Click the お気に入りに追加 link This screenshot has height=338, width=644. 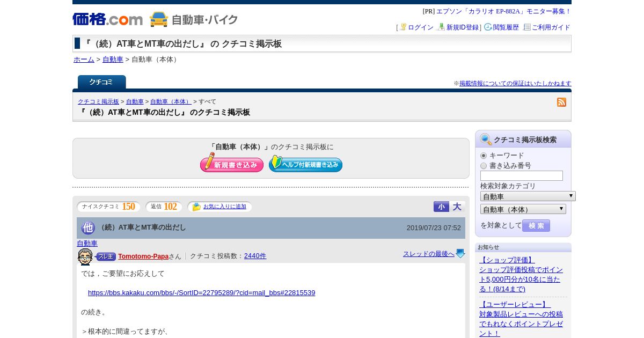pyautogui.click(x=225, y=207)
